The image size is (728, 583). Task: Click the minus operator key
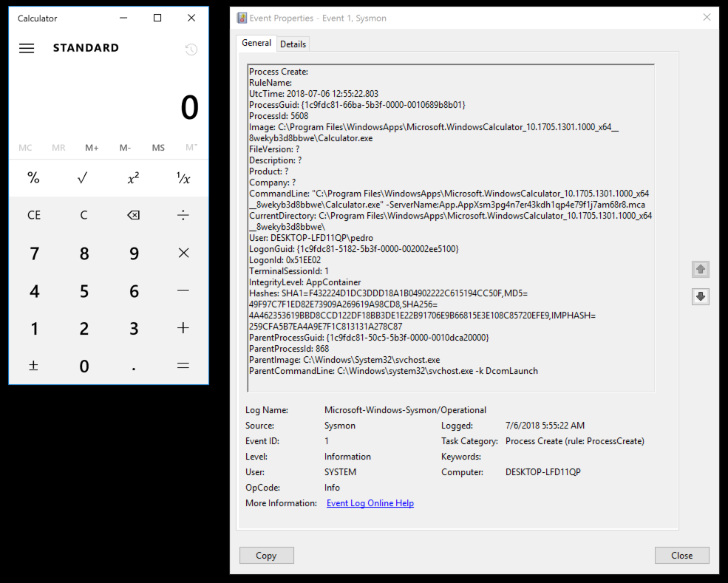coord(183,290)
